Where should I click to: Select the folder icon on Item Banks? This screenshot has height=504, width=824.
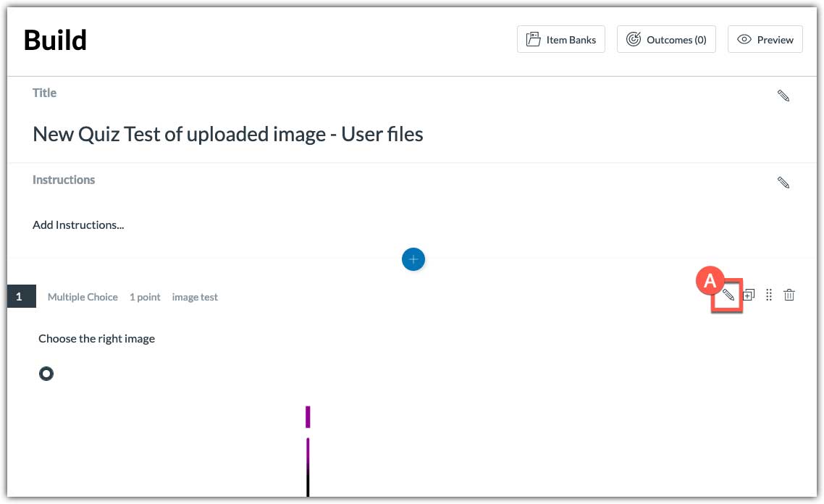pyautogui.click(x=533, y=39)
